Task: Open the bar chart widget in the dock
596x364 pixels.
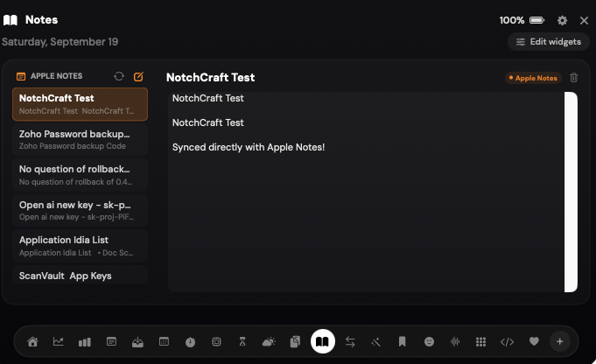Action: (84, 342)
